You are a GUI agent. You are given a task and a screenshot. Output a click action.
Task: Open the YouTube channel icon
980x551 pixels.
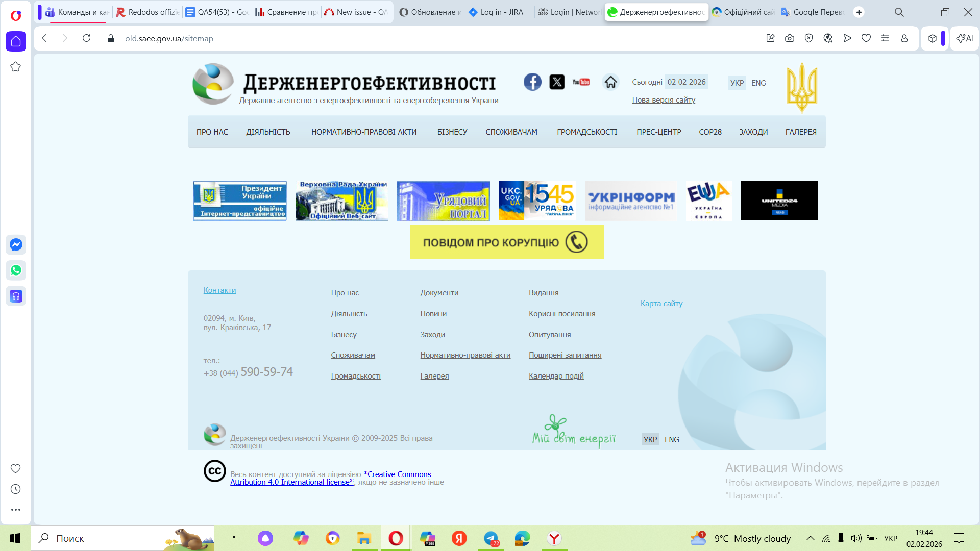click(x=581, y=82)
